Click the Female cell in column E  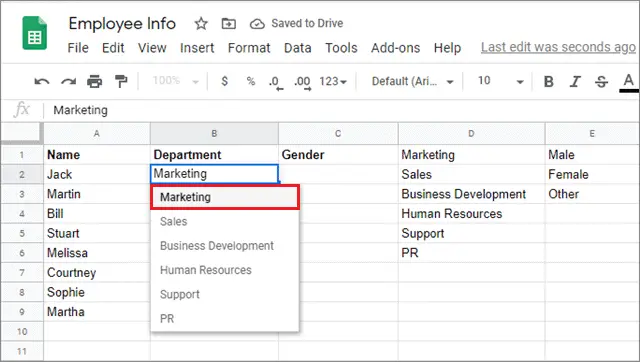tap(592, 174)
